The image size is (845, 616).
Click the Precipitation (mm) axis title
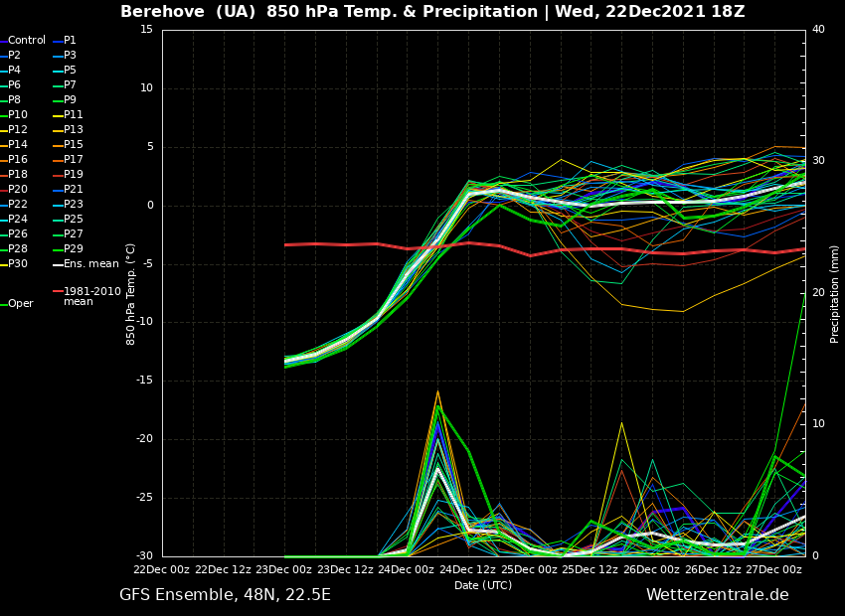(x=835, y=293)
